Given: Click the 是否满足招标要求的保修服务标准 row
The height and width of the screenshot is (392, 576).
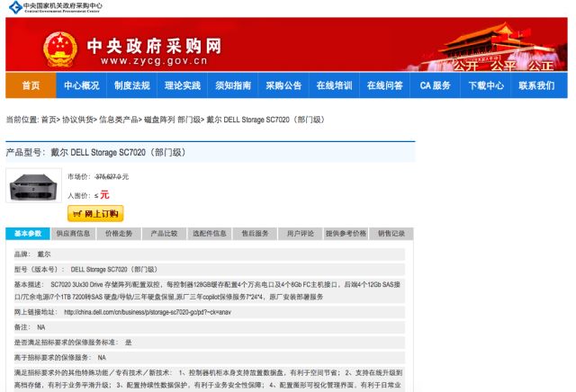Looking at the screenshot, I should (x=210, y=343).
